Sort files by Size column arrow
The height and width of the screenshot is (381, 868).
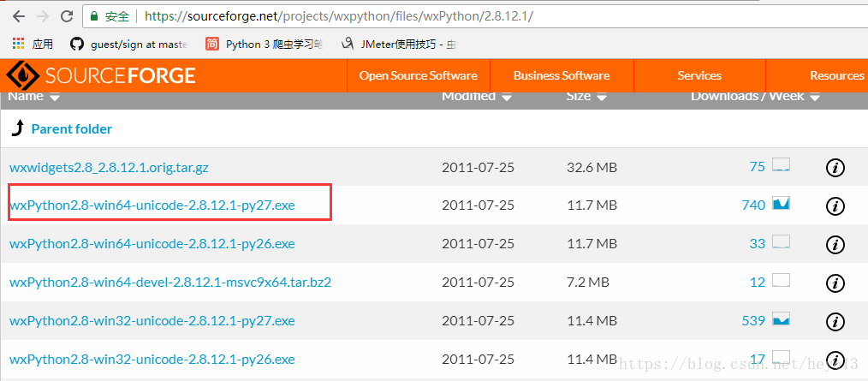[x=603, y=98]
